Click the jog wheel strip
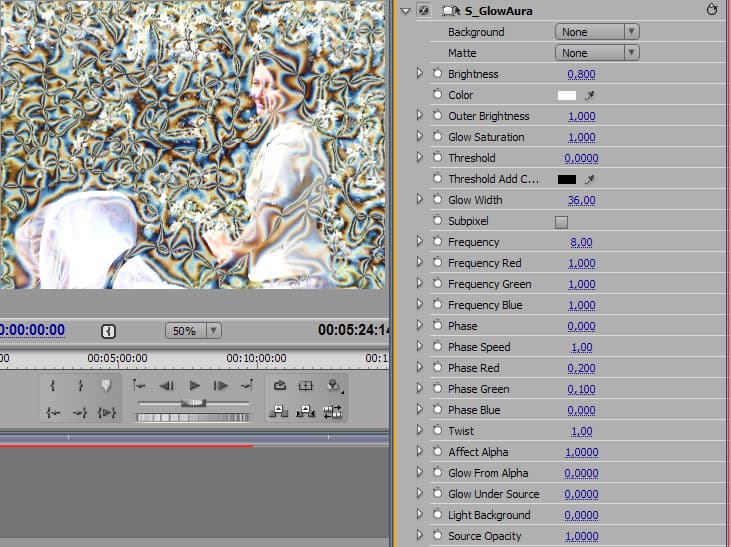This screenshot has width=731, height=547. click(x=193, y=417)
